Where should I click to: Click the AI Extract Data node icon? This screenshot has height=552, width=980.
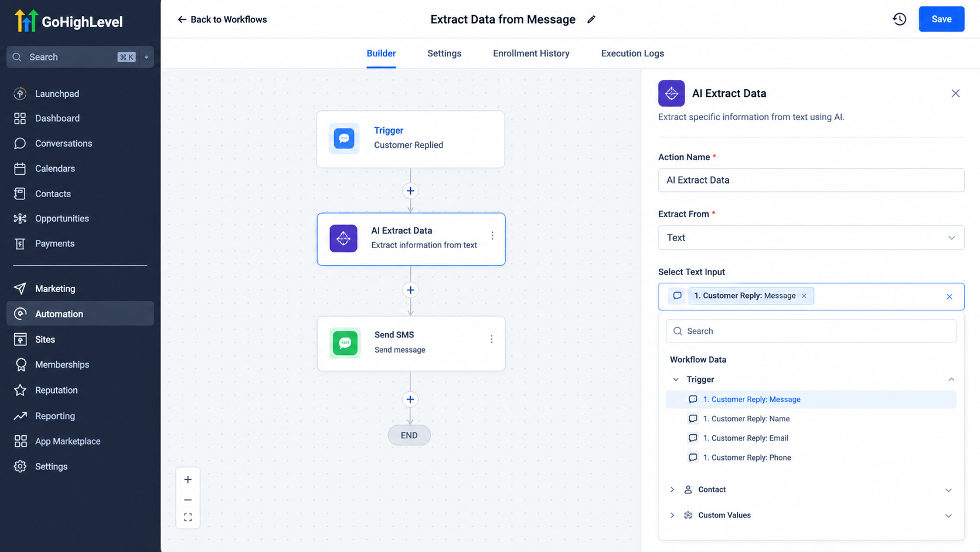(x=343, y=239)
